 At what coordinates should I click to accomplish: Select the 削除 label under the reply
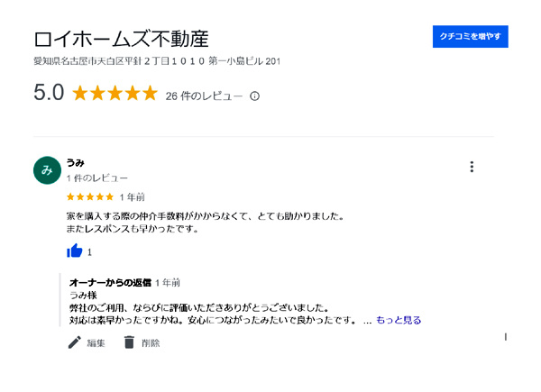coord(151,343)
